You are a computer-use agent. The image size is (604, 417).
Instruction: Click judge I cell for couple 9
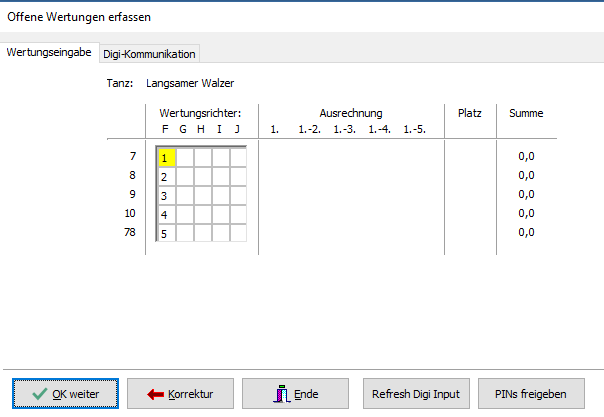pyautogui.click(x=220, y=195)
